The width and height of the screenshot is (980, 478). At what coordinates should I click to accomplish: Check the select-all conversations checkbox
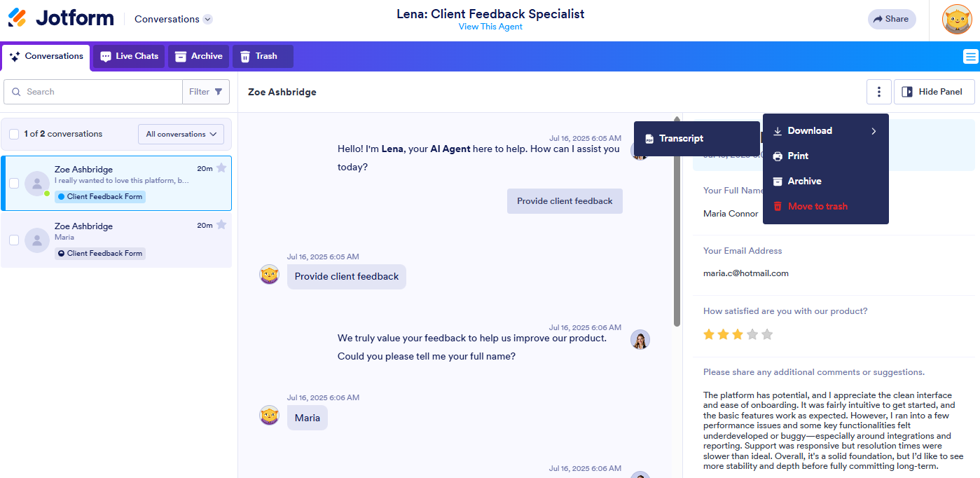pos(13,133)
